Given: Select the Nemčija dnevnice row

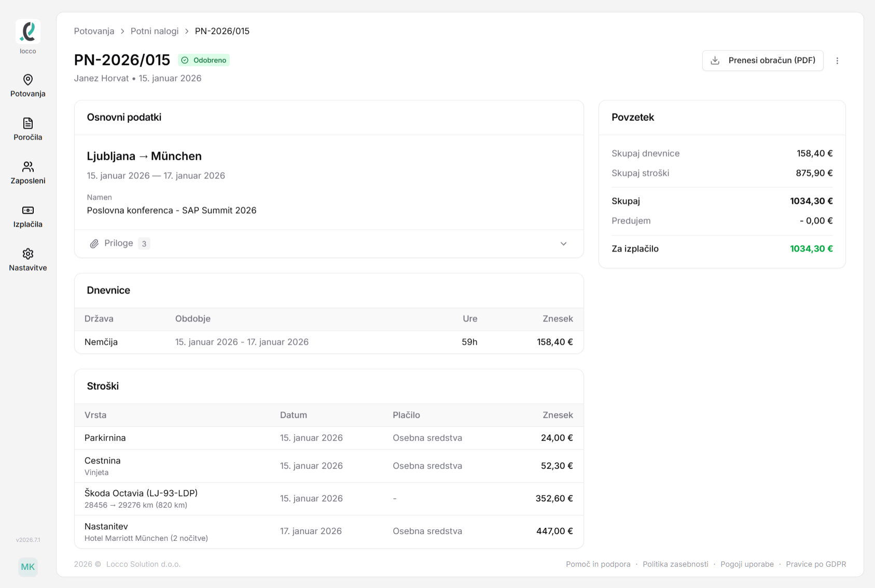Looking at the screenshot, I should 329,342.
